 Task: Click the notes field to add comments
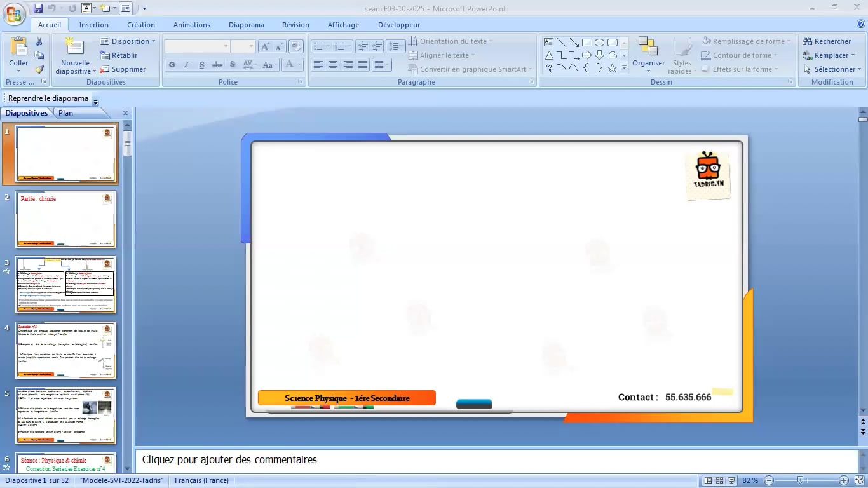[x=496, y=460]
